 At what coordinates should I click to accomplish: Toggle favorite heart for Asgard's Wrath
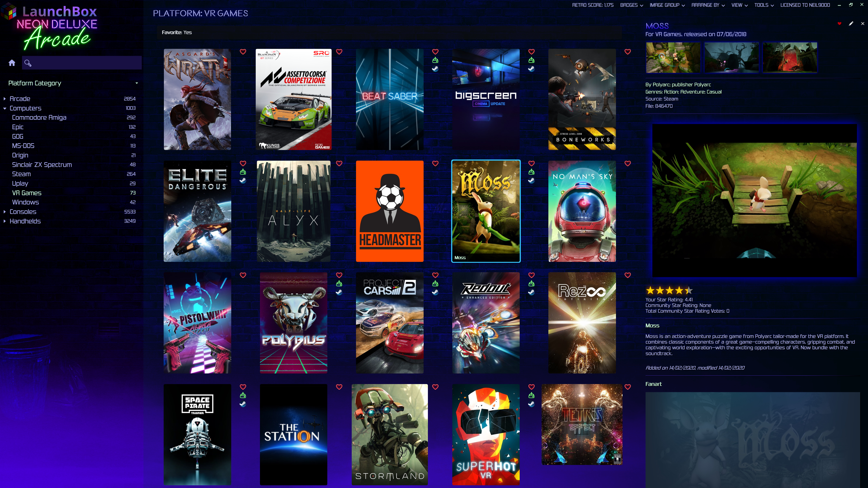pyautogui.click(x=243, y=52)
